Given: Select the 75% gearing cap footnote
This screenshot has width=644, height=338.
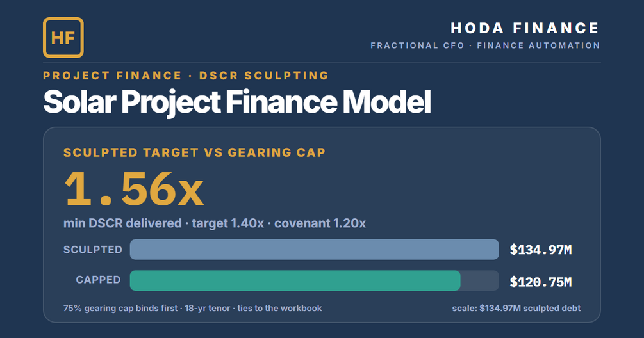Looking at the screenshot, I should (193, 308).
